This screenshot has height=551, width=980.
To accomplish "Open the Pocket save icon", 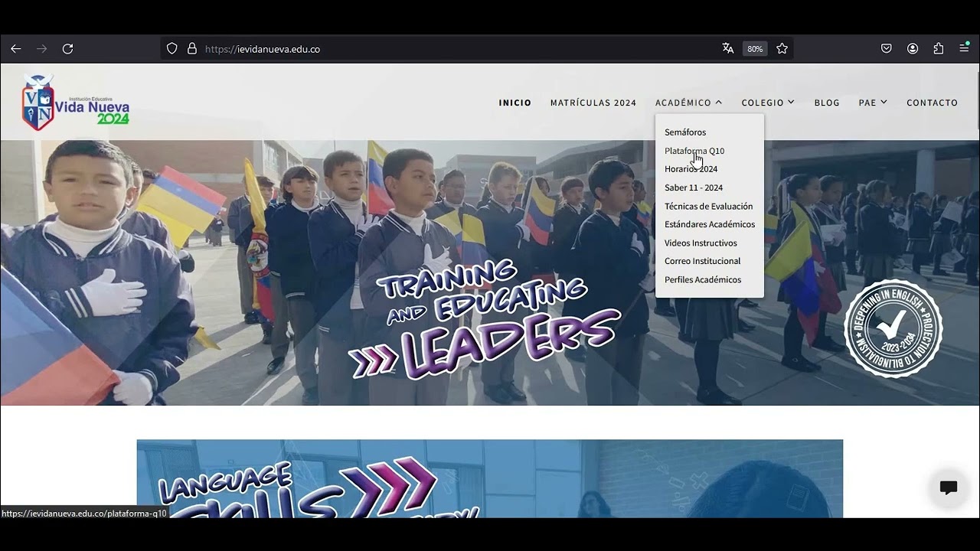I will tap(887, 49).
